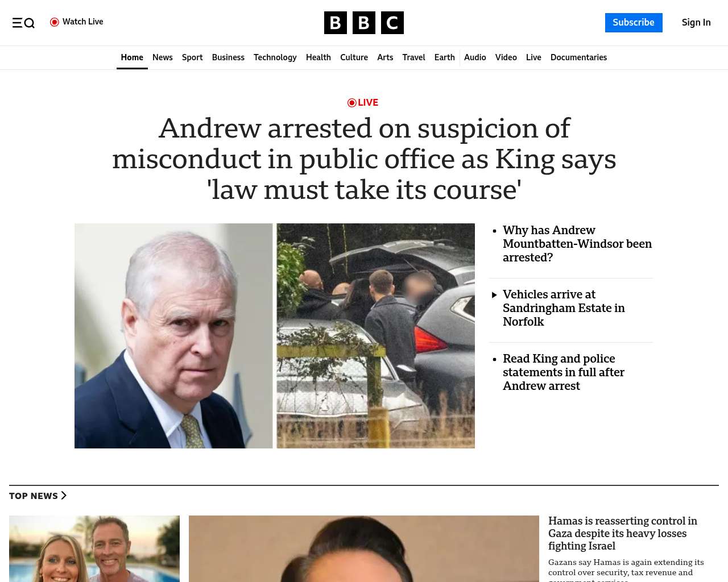Click the couple by pool thumbnail
Image resolution: width=728 pixels, height=582 pixels.
tap(94, 548)
